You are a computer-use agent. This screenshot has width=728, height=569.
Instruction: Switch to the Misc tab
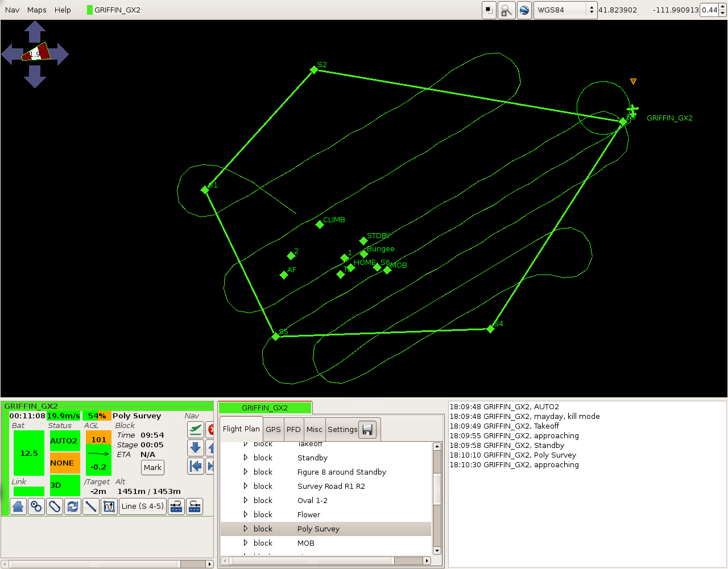tap(315, 430)
